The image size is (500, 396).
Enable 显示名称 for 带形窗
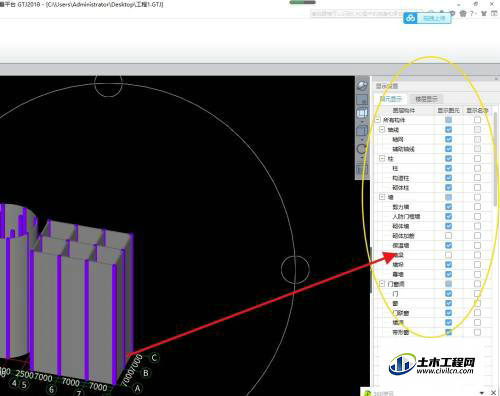(477, 332)
